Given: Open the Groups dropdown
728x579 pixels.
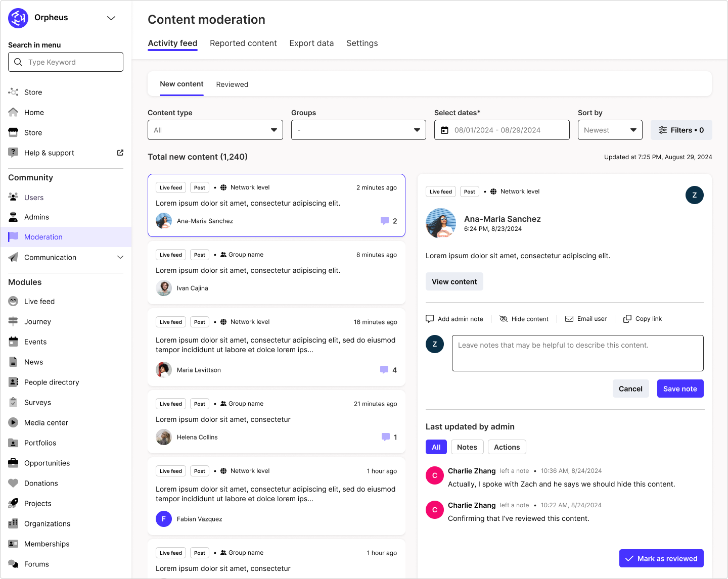Looking at the screenshot, I should tap(358, 130).
